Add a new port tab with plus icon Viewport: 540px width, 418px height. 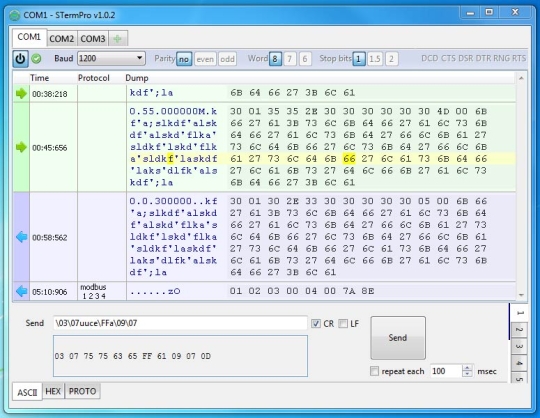117,39
